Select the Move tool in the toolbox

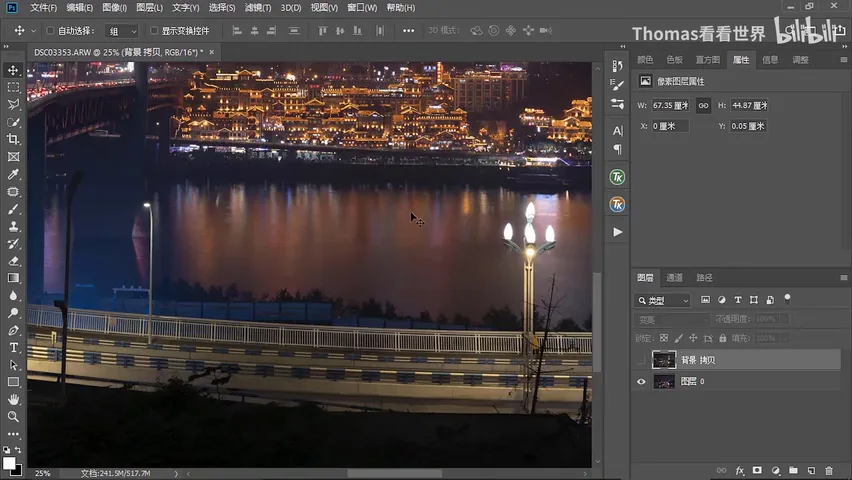click(x=14, y=70)
